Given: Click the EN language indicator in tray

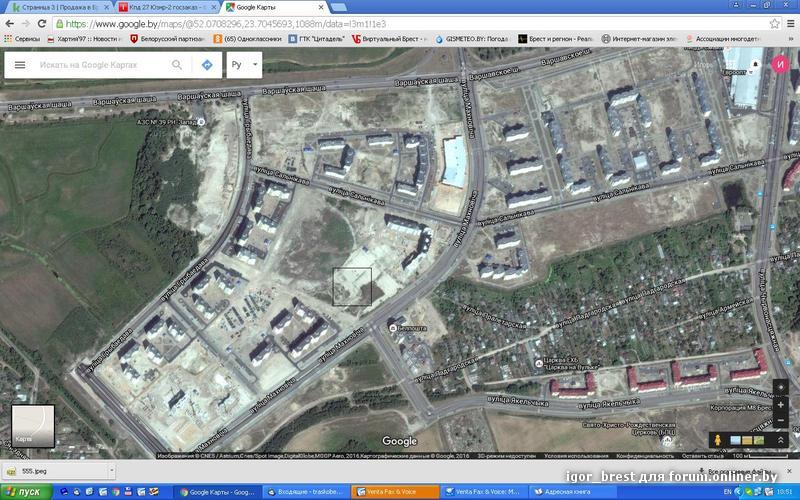Looking at the screenshot, I should [727, 492].
